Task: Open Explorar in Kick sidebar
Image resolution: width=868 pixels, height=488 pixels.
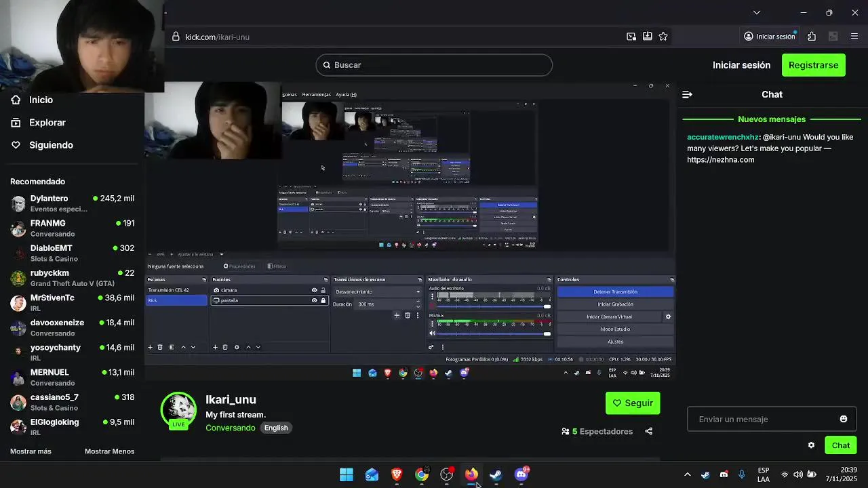Action: pos(47,123)
